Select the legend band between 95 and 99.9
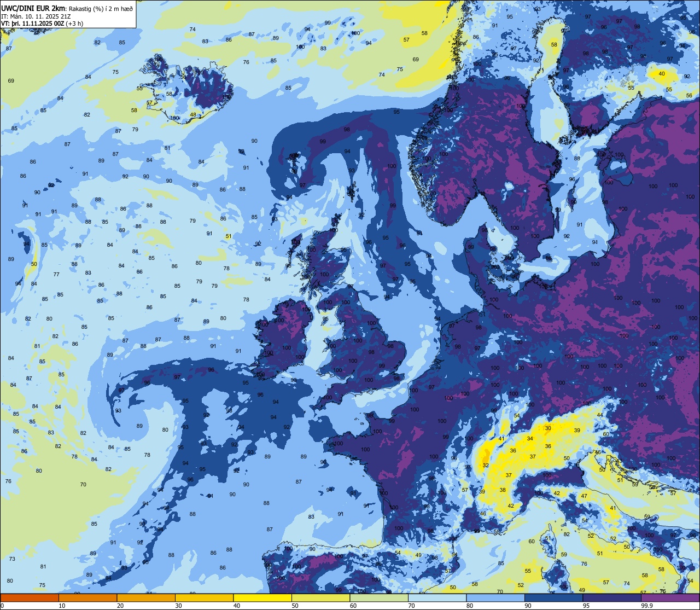Image resolution: width=700 pixels, height=610 pixels. tap(612, 597)
